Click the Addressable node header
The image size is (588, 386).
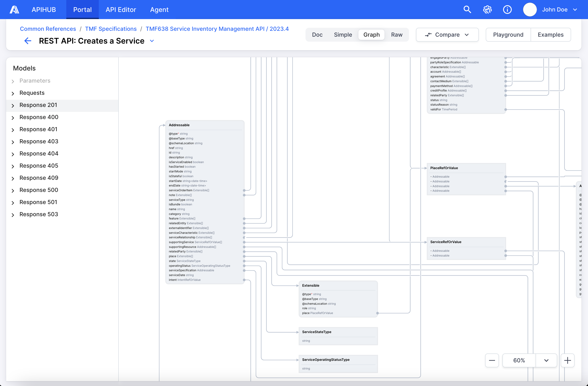point(205,125)
